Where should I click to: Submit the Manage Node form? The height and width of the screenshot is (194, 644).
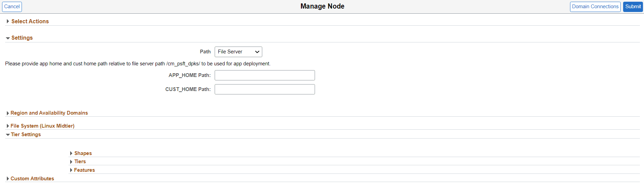point(633,7)
